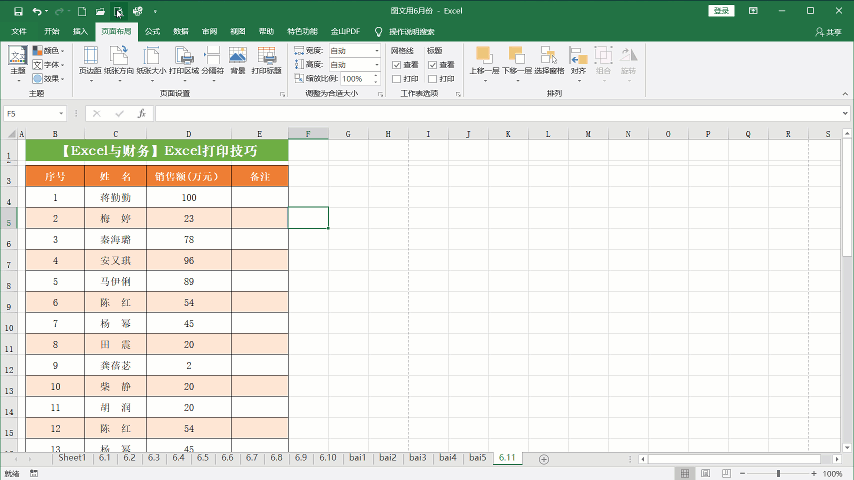Add a new sheet with plus icon
The width and height of the screenshot is (854, 480).
(x=544, y=459)
